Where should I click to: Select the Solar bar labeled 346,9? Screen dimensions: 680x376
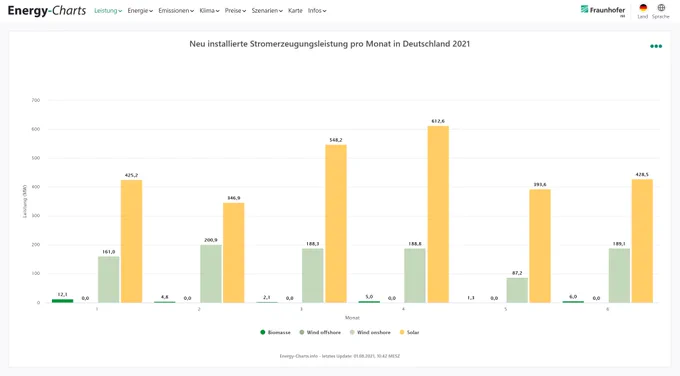[234, 253]
